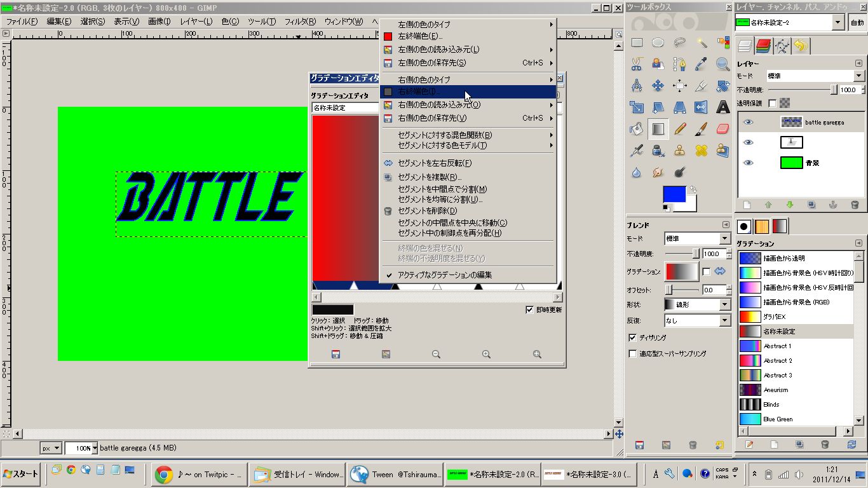Toggle the gradient reverse checkbox
868x488 pixels.
pyautogui.click(x=706, y=272)
